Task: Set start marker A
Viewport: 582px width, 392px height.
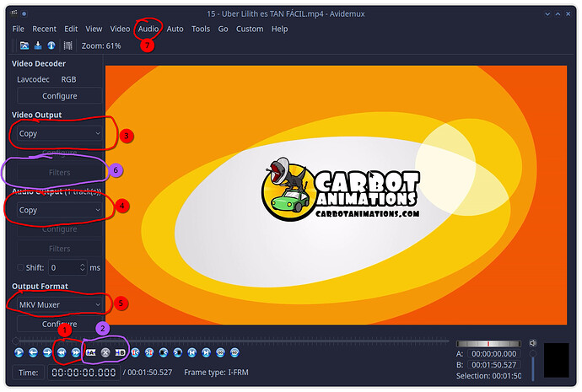Action: (x=91, y=352)
